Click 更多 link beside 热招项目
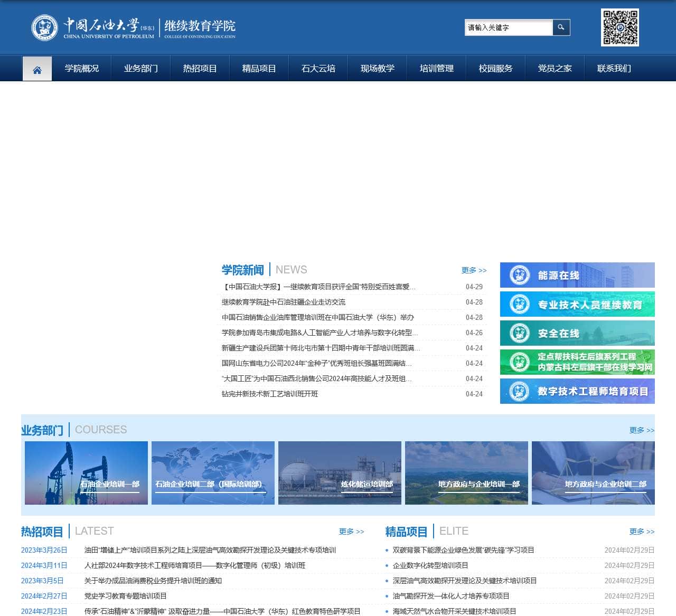The image size is (676, 616). coord(351,532)
